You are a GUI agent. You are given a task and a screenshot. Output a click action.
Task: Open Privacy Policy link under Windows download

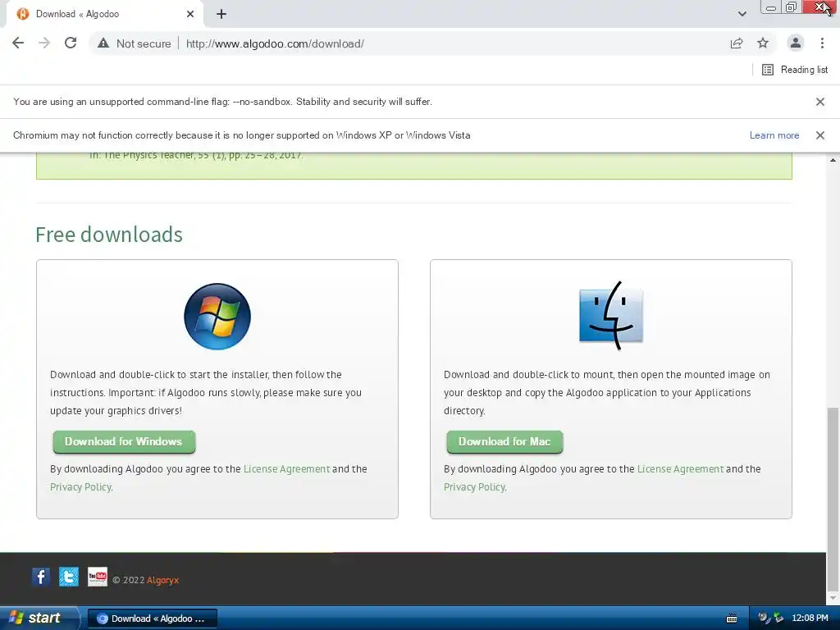pyautogui.click(x=81, y=487)
